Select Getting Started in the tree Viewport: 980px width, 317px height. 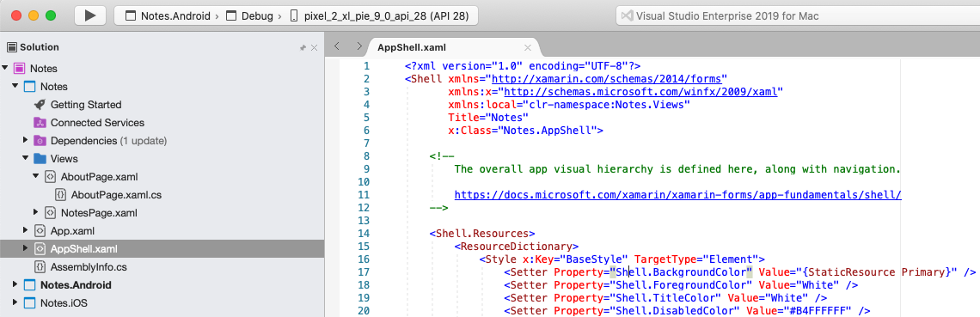(86, 104)
